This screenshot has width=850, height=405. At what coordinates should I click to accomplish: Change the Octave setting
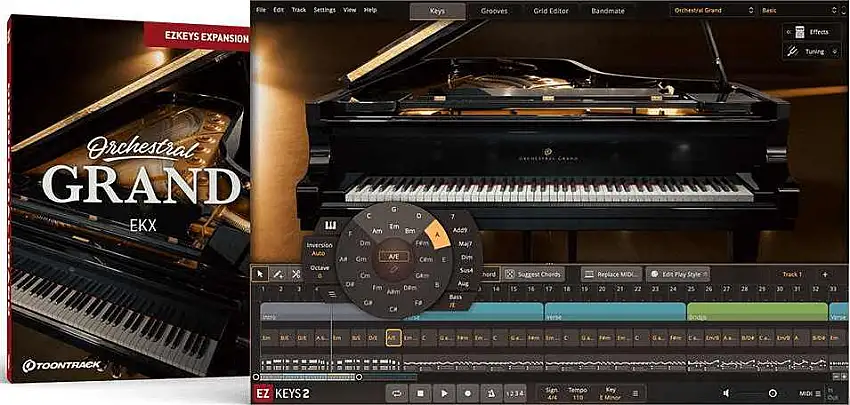(x=319, y=272)
